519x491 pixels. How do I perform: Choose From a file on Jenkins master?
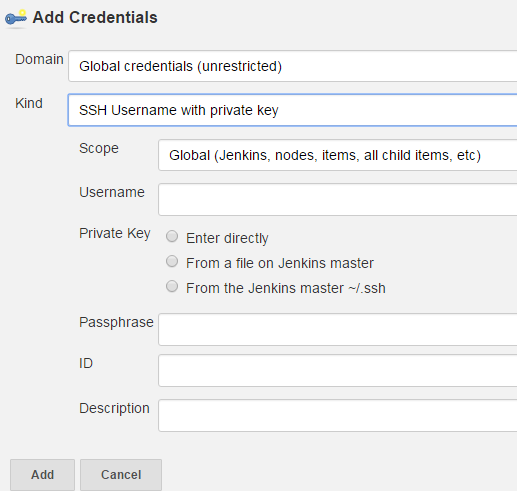(x=172, y=261)
